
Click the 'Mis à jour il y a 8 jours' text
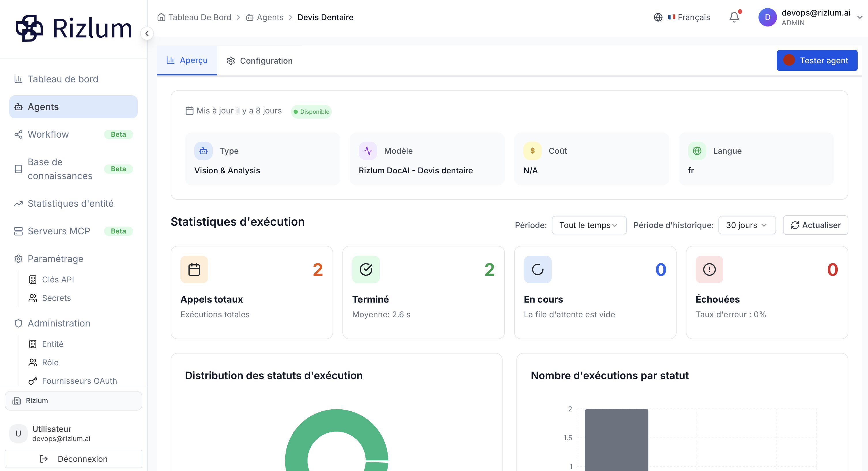pyautogui.click(x=239, y=111)
